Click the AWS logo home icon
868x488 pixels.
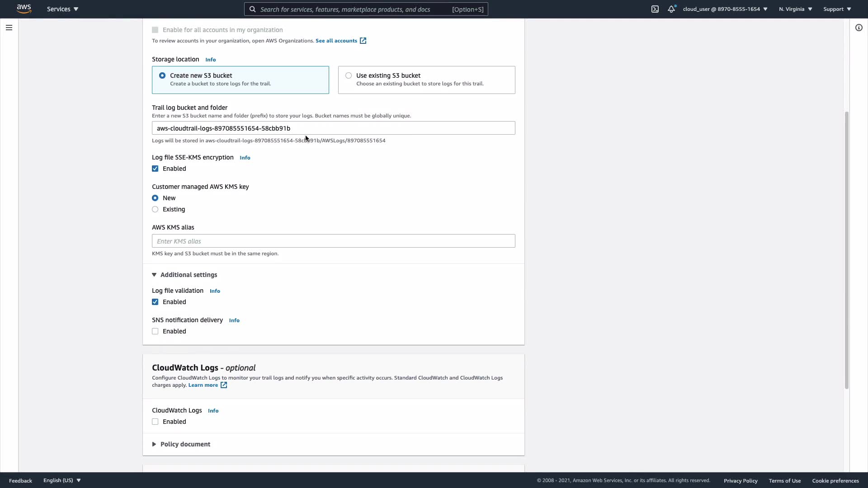pos(24,9)
